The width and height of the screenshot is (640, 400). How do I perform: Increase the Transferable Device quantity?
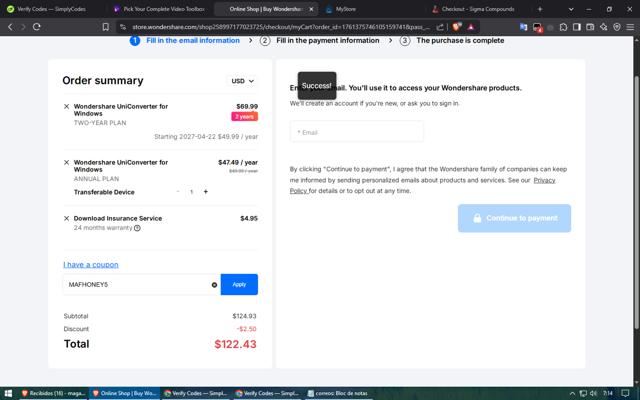[206, 191]
